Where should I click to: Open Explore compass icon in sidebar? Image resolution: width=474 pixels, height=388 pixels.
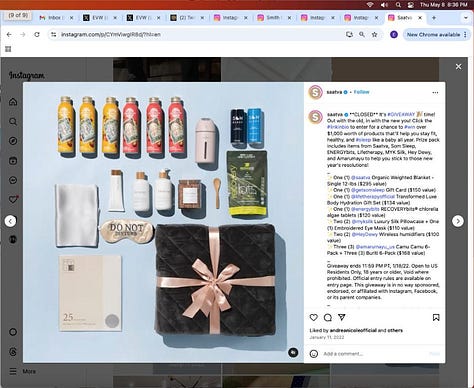pyautogui.click(x=13, y=141)
